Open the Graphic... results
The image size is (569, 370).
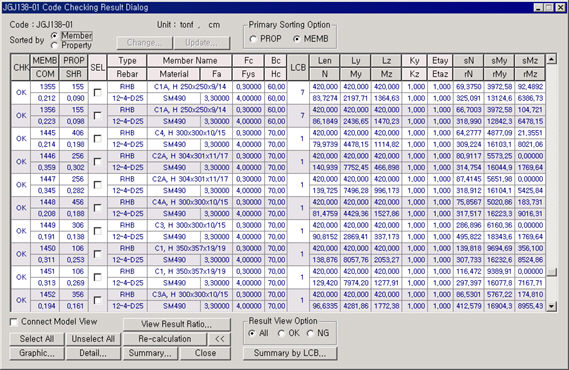37,353
